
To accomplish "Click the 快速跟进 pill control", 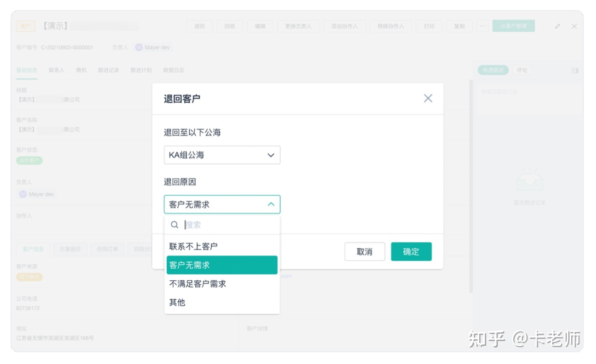I will point(493,70).
